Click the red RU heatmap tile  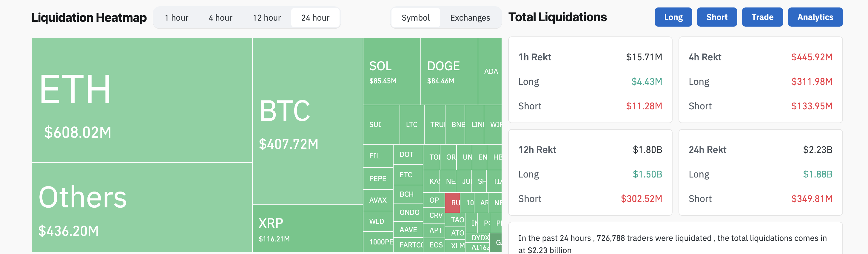(452, 203)
